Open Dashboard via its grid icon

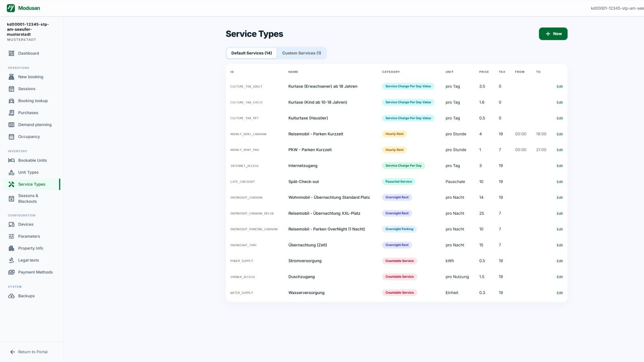pyautogui.click(x=11, y=53)
